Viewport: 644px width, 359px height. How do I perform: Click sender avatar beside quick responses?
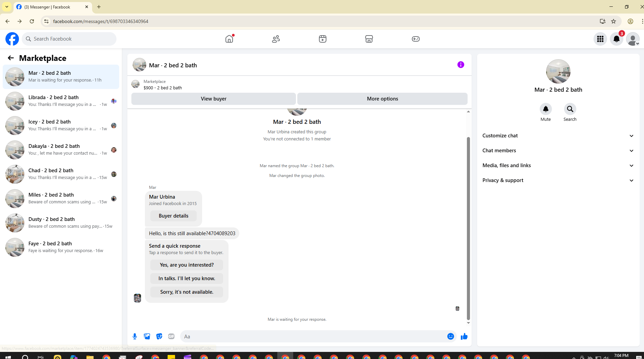137,298
